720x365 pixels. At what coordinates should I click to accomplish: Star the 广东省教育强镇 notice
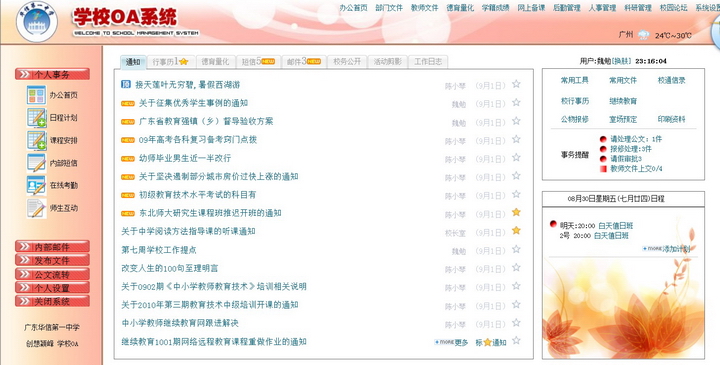click(516, 121)
